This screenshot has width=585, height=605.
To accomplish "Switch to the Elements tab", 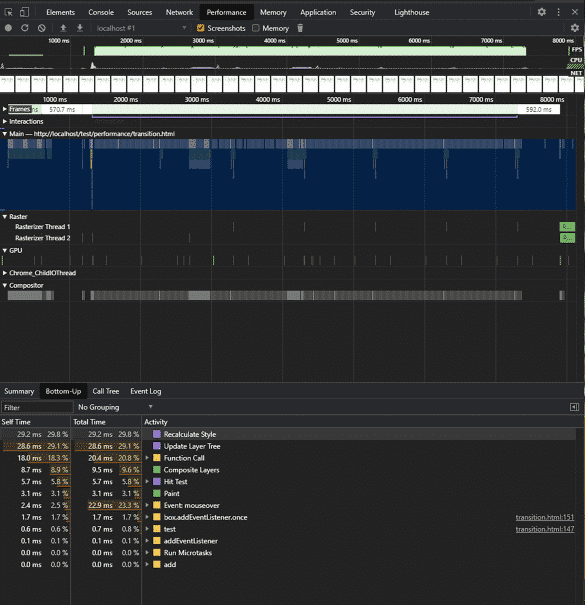I will 60,12.
